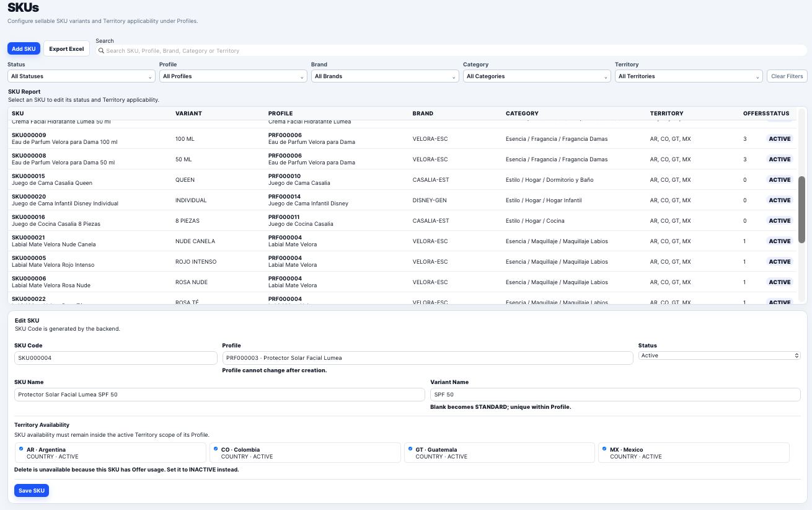Screen dimensions: 812x510
Task: Open the Category filter dropdown
Action: click(x=537, y=76)
